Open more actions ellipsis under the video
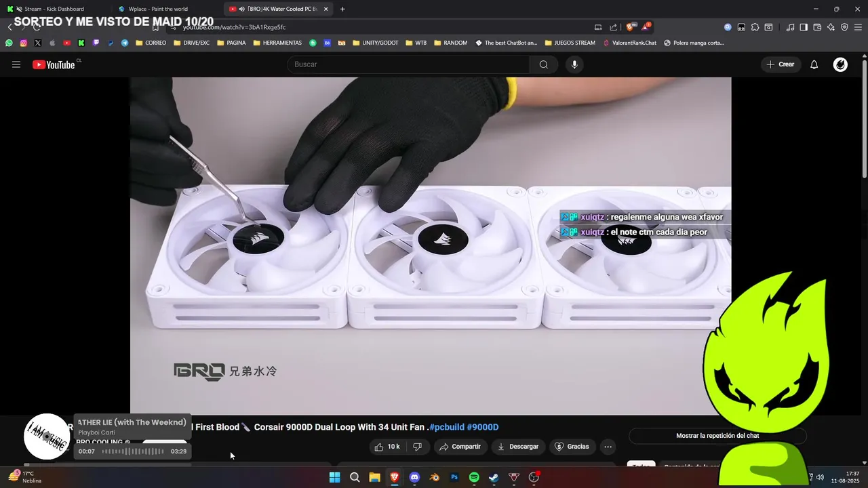This screenshot has width=868, height=488. 608,447
